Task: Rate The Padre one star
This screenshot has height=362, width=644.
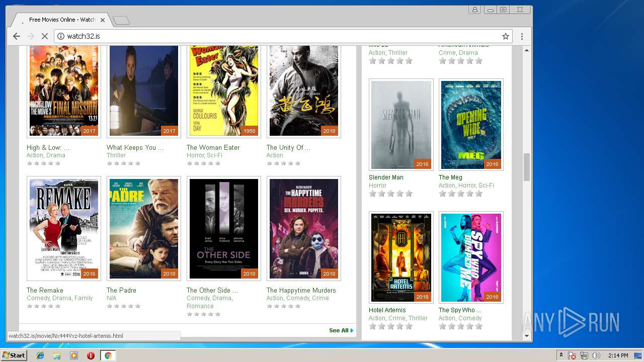Action: coord(110,306)
